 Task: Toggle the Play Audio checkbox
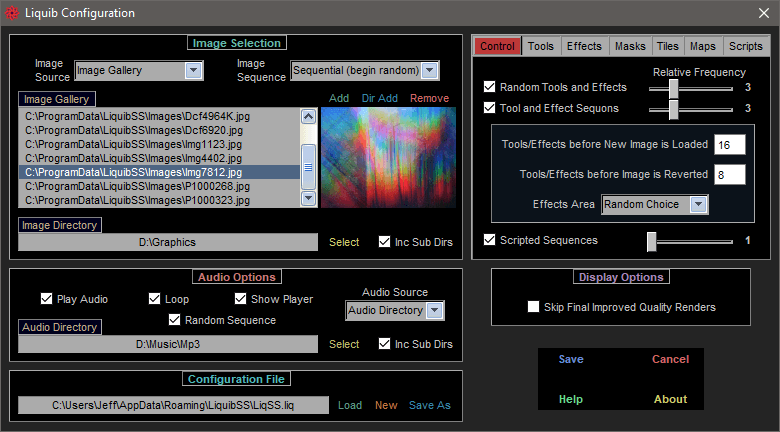click(x=47, y=299)
